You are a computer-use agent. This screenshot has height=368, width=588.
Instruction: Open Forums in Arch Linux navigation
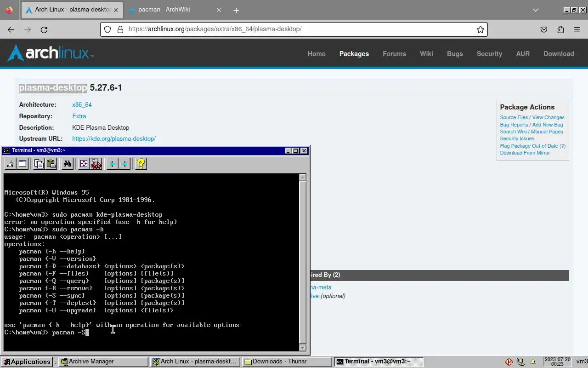tap(394, 54)
